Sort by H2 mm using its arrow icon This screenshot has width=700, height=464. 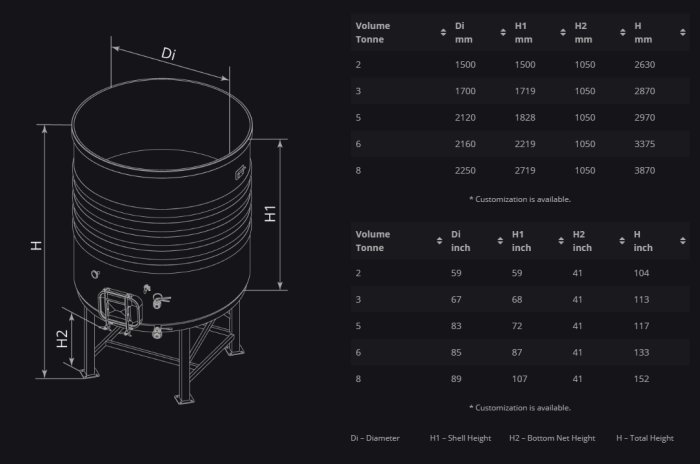tap(622, 33)
